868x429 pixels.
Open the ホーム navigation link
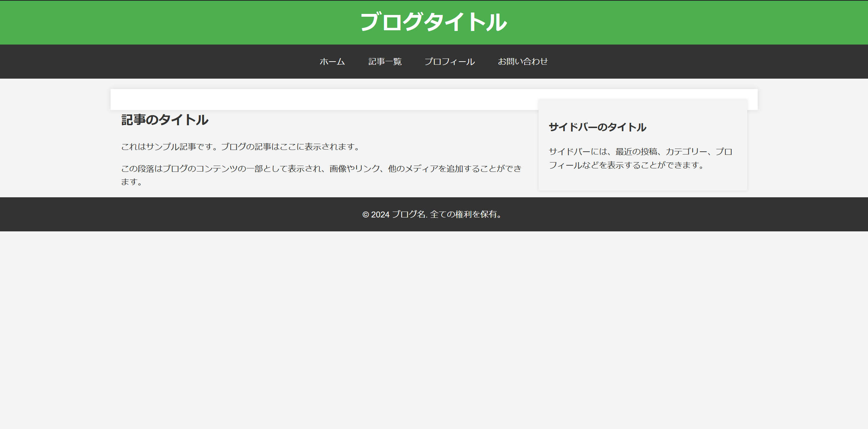332,62
